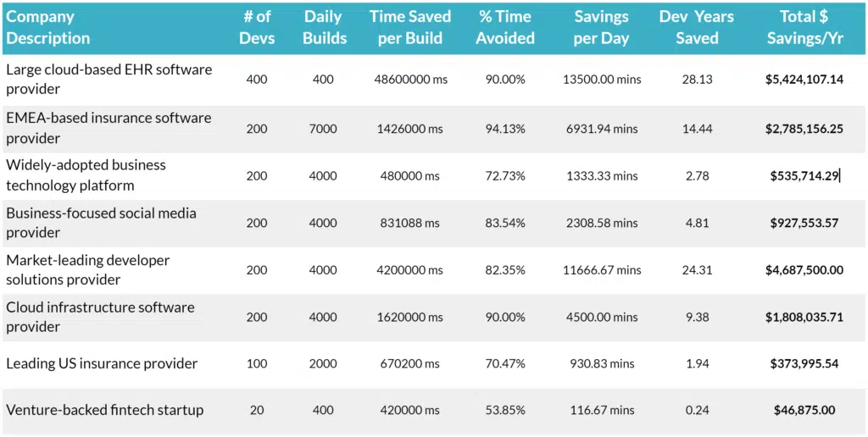Select the Total $ Savings/Yr header
The image size is (868, 437).
tap(804, 27)
